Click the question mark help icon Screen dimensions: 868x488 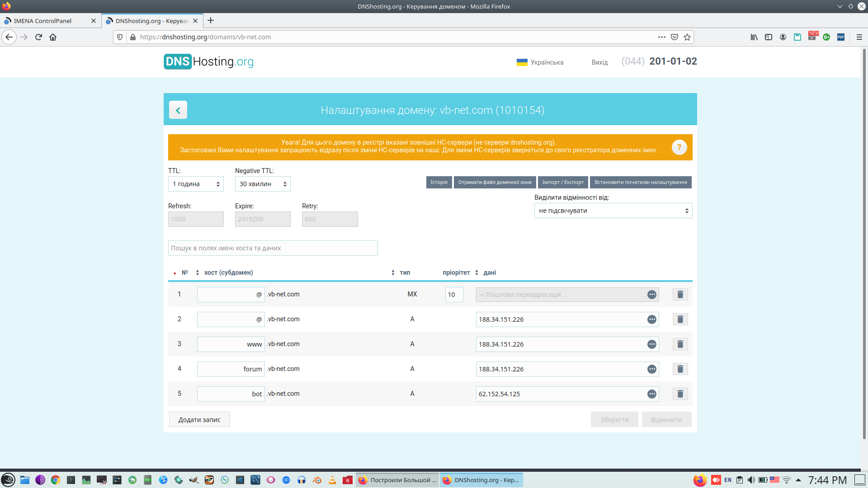679,147
